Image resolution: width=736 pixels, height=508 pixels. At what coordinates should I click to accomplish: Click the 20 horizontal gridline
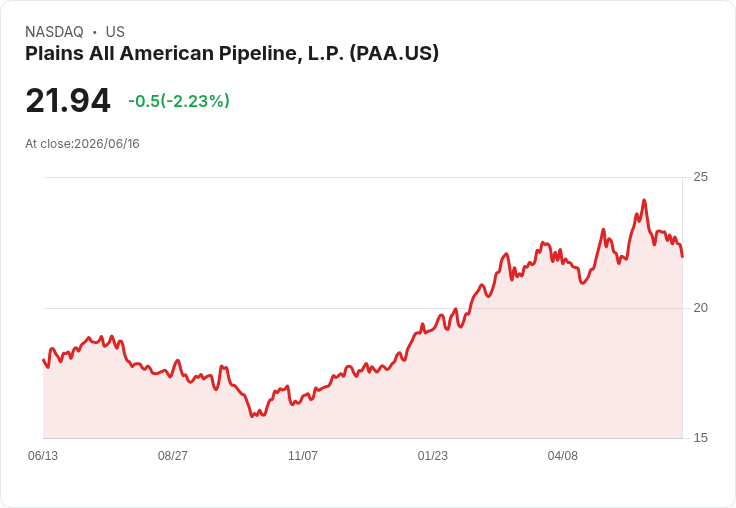point(362,308)
